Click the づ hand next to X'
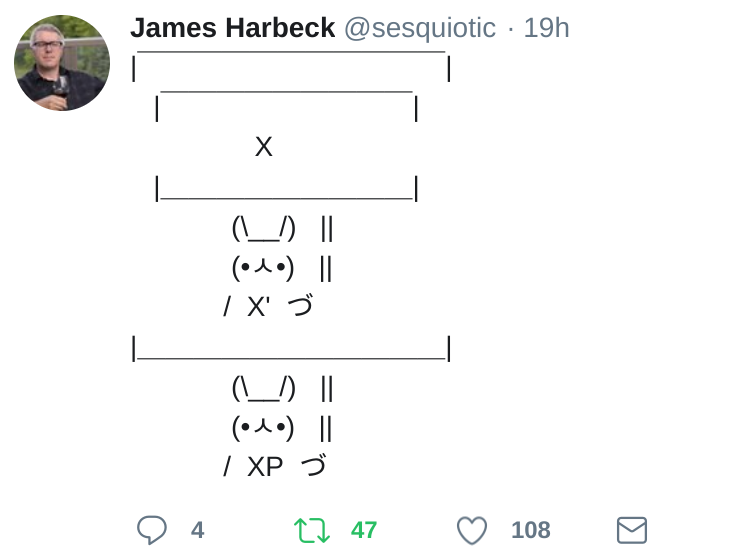 click(300, 306)
